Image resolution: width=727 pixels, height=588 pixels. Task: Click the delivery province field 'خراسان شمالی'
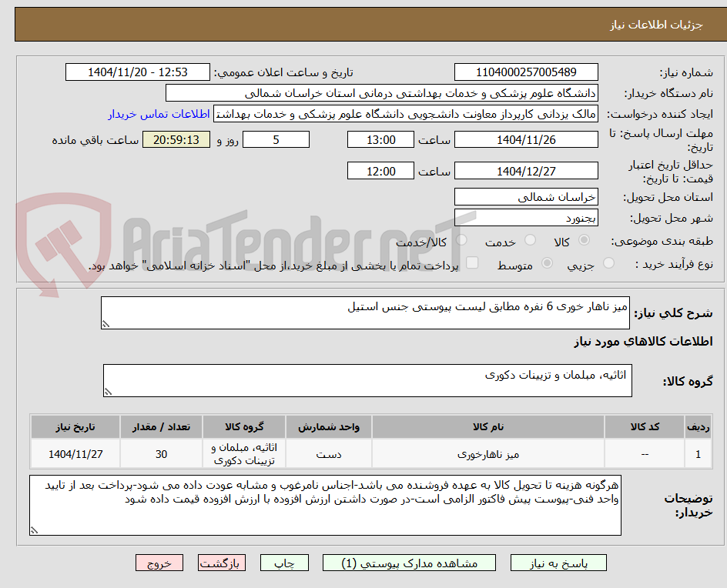pyautogui.click(x=526, y=197)
